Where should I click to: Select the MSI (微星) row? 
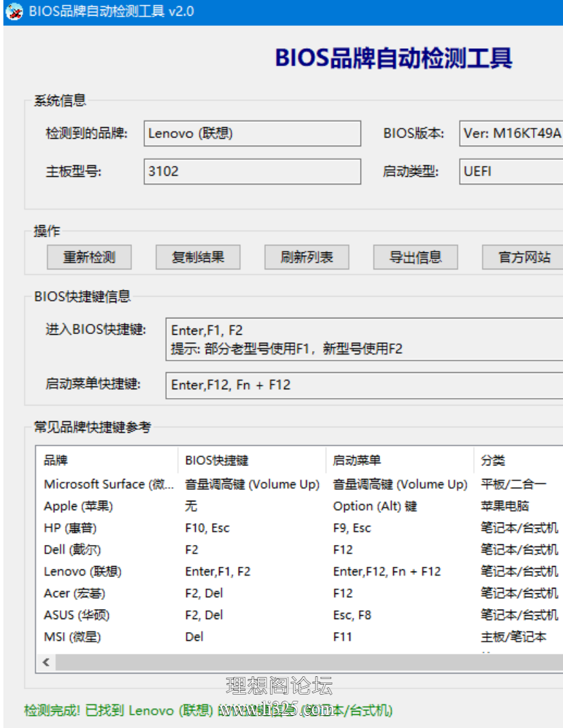pos(299,637)
